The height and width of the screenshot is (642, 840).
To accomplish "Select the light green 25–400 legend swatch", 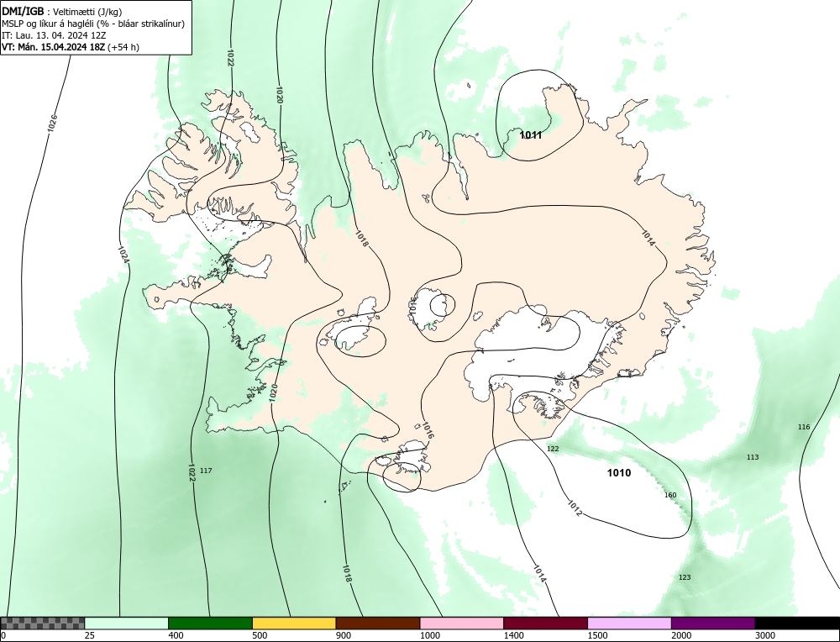I will click(x=127, y=624).
